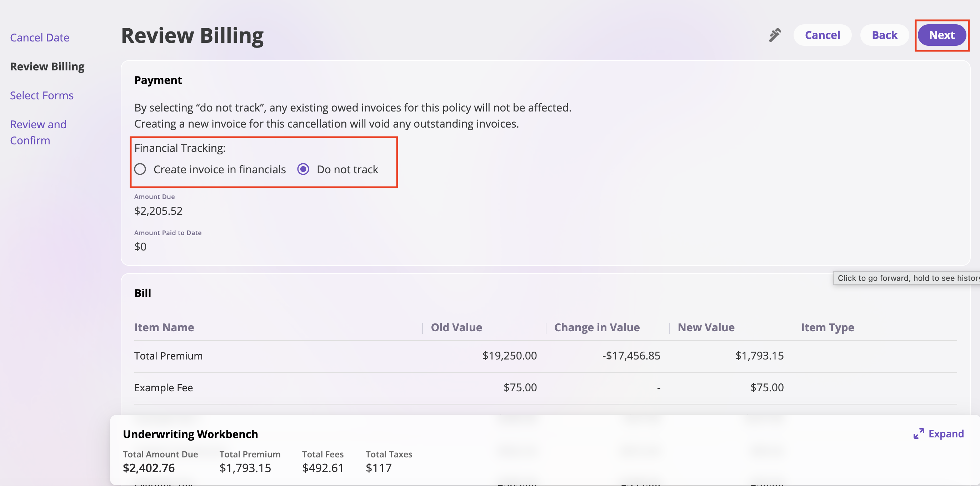Click the Underwriting Workbench title
Image resolution: width=980 pixels, height=486 pixels.
click(190, 434)
